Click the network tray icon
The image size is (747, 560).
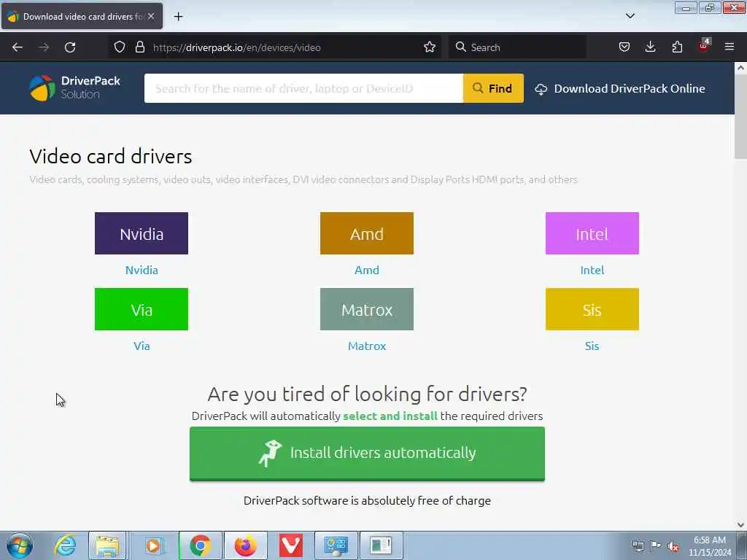click(x=638, y=547)
